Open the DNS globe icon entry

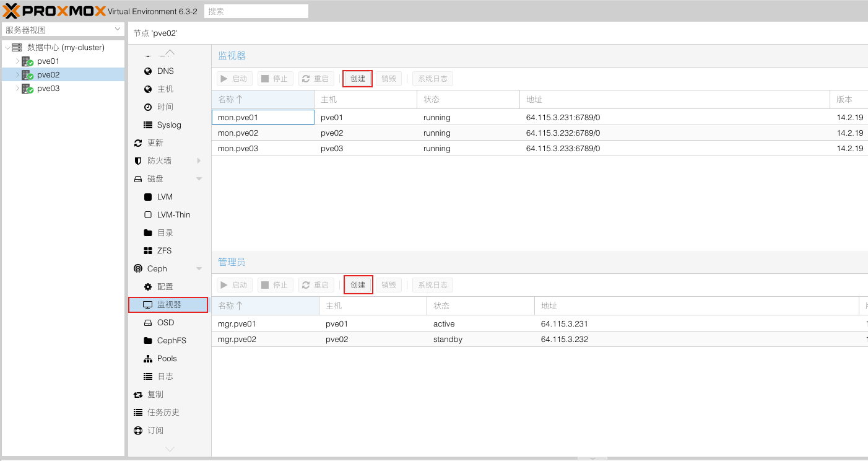(x=148, y=71)
